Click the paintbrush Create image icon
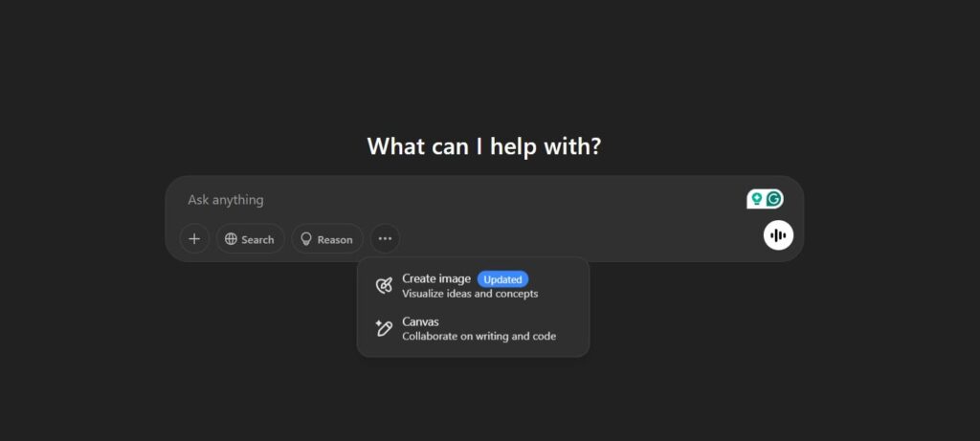 click(384, 285)
